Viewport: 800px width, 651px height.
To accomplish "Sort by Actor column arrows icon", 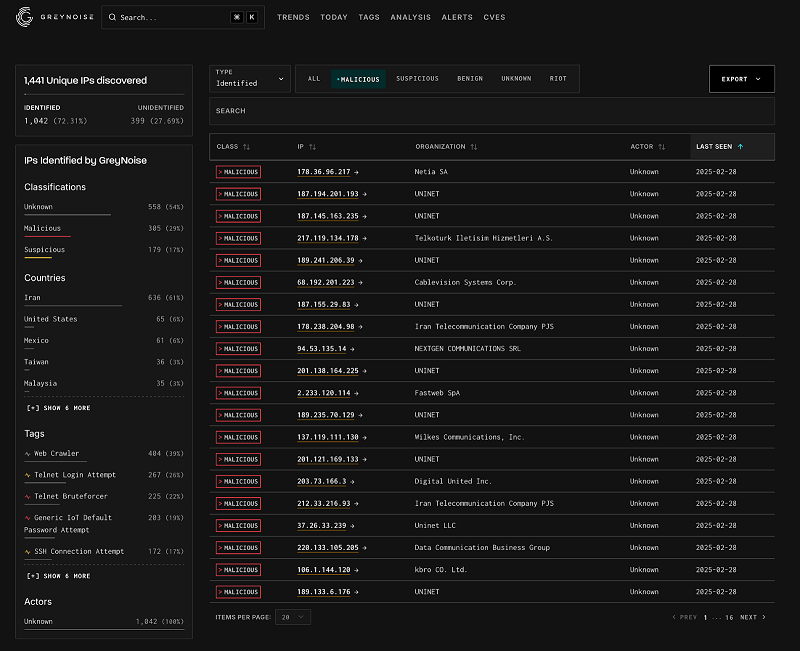I will pos(662,147).
